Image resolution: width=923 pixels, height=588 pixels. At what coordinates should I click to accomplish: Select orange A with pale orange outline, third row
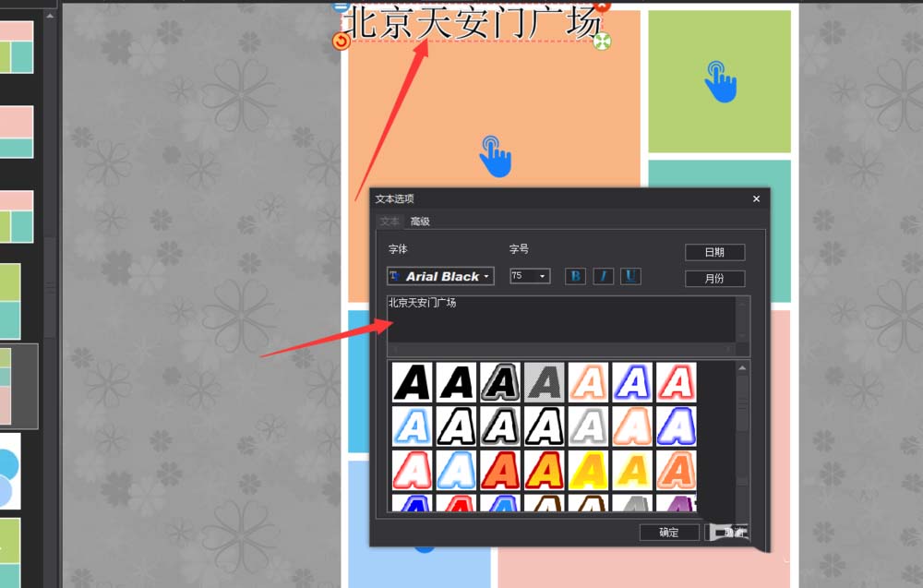[677, 470]
